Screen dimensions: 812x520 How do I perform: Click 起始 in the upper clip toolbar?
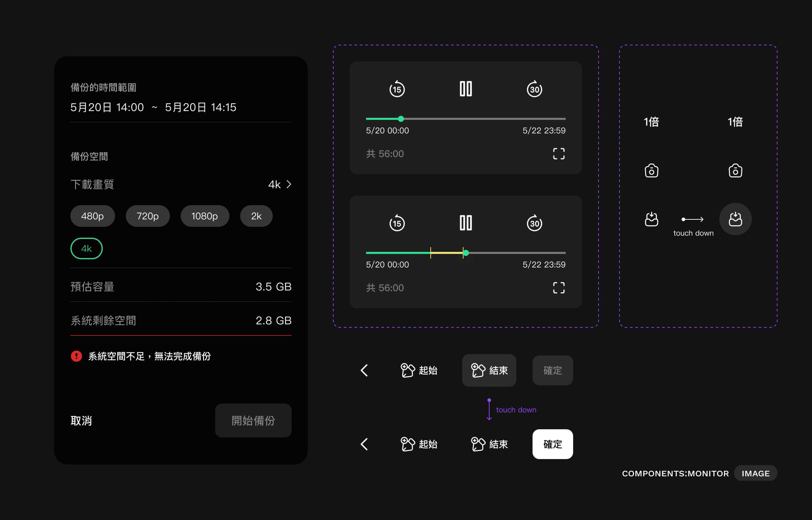tap(419, 370)
